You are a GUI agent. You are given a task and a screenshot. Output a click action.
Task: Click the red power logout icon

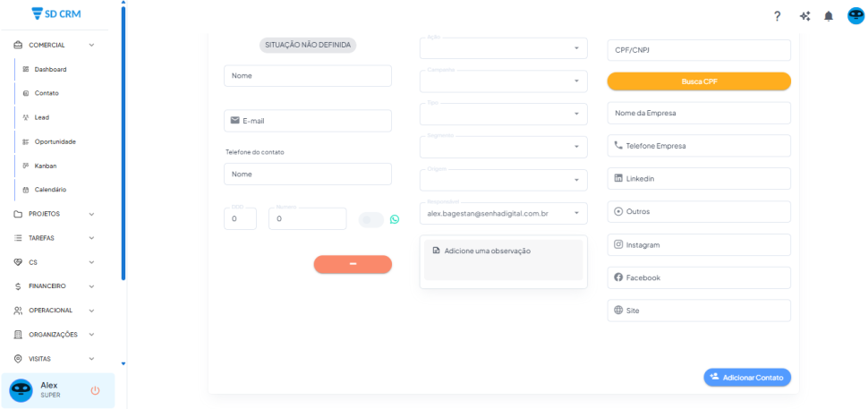coord(96,390)
